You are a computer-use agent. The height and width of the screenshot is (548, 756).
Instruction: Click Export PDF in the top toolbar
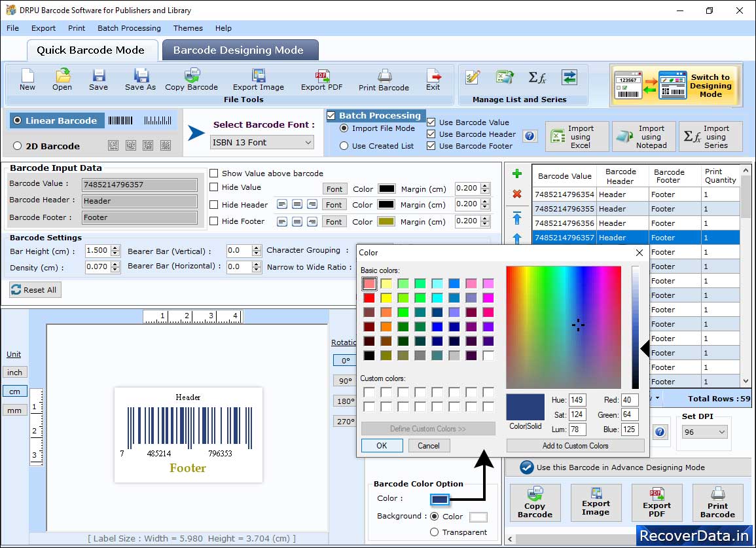pyautogui.click(x=321, y=80)
